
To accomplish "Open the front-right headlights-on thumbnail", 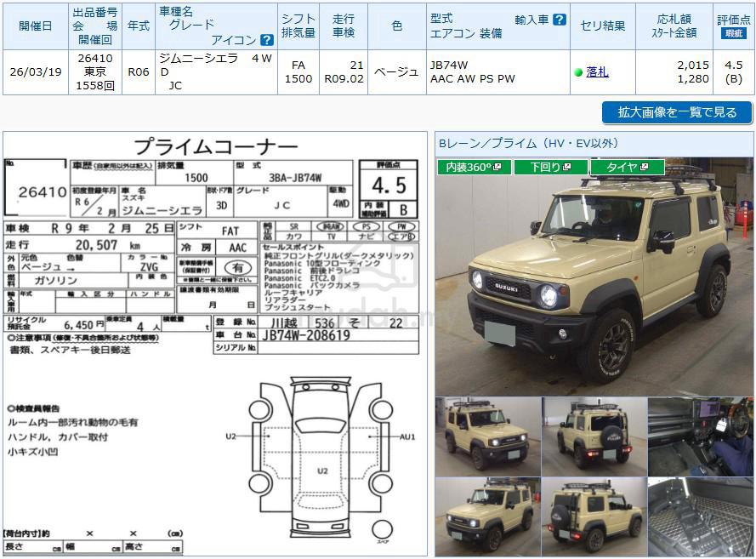I will point(487,517).
